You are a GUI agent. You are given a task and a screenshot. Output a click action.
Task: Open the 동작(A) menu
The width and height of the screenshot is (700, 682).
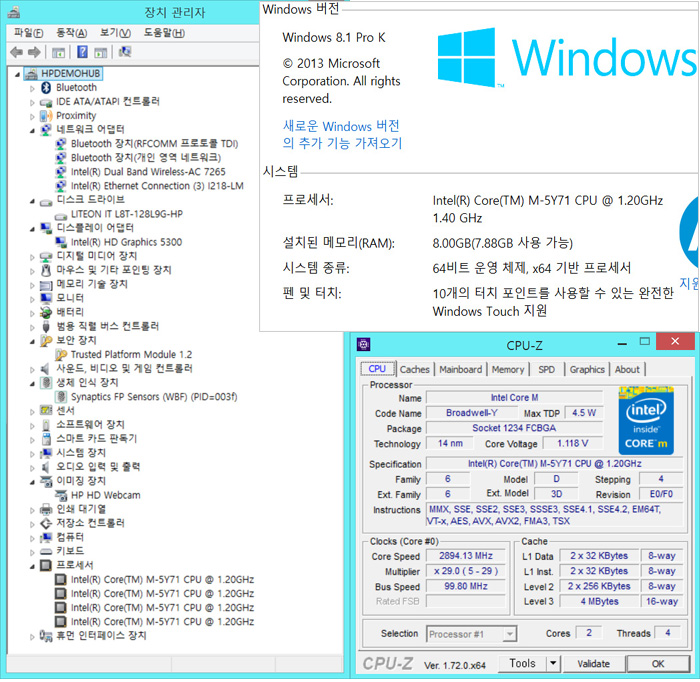(x=71, y=33)
